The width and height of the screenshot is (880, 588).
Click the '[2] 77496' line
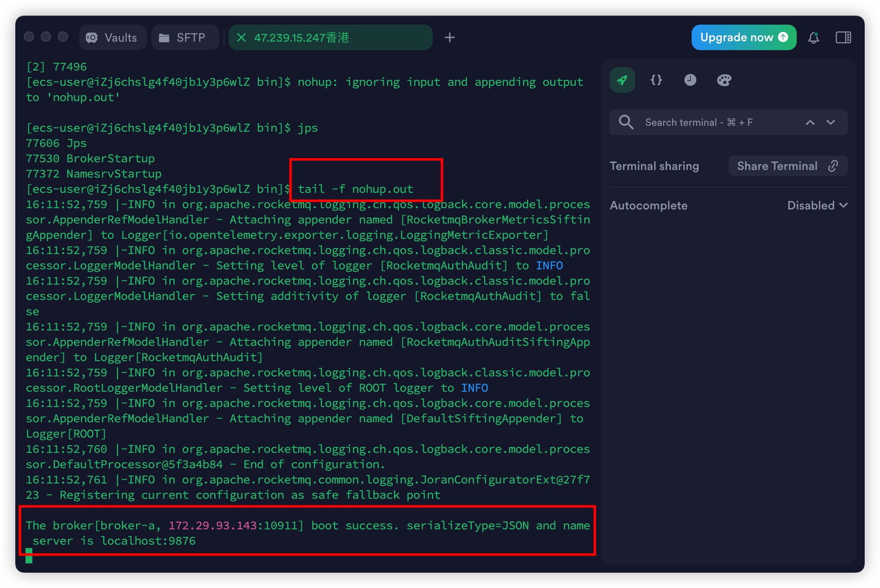pyautogui.click(x=56, y=67)
